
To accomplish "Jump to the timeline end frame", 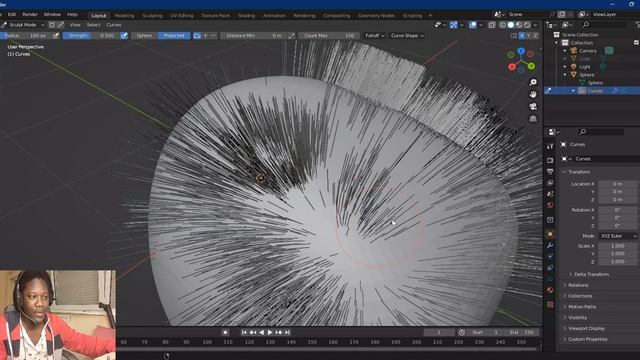I will click(287, 332).
